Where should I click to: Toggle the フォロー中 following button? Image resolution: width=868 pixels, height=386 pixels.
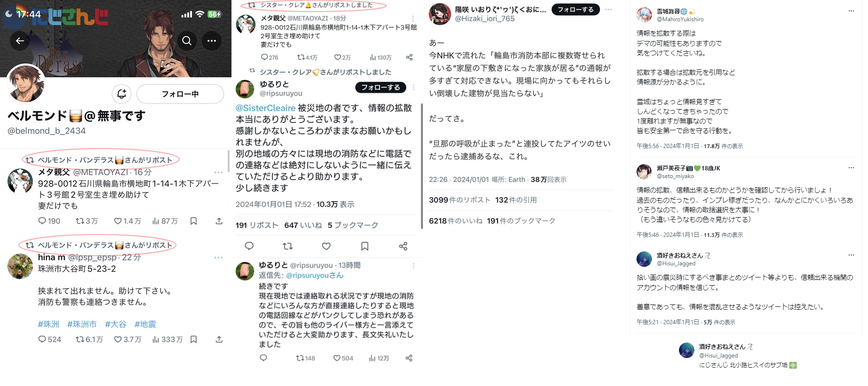180,94
